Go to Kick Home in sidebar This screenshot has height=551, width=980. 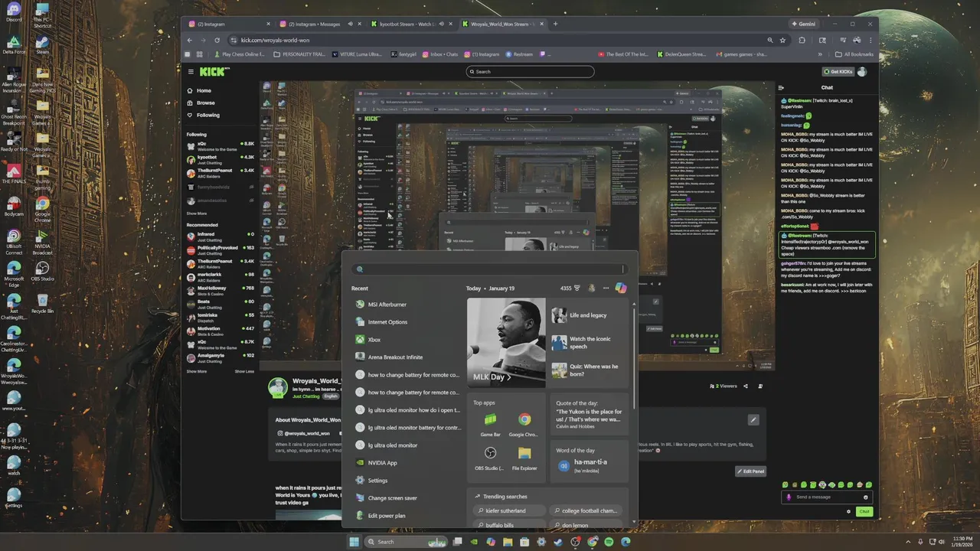(199, 90)
